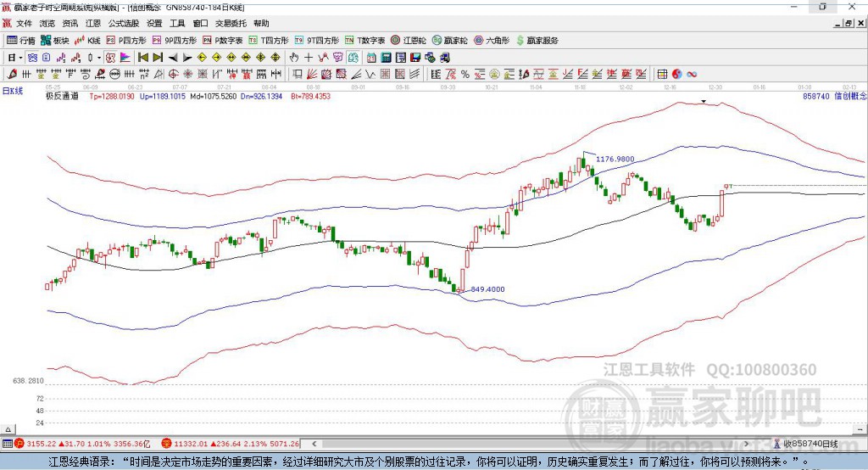Screen dimensions: 868x470
Task: Click the Md=1075.5260 value
Action: tap(213, 96)
